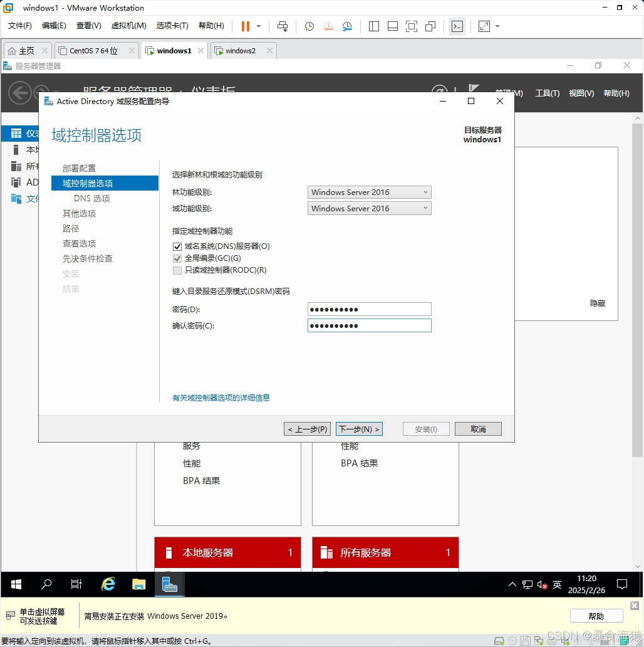Viewport: 644px width, 647px height.
Task: Toggle the 全局编录(GC) checkbox
Action: pos(177,259)
